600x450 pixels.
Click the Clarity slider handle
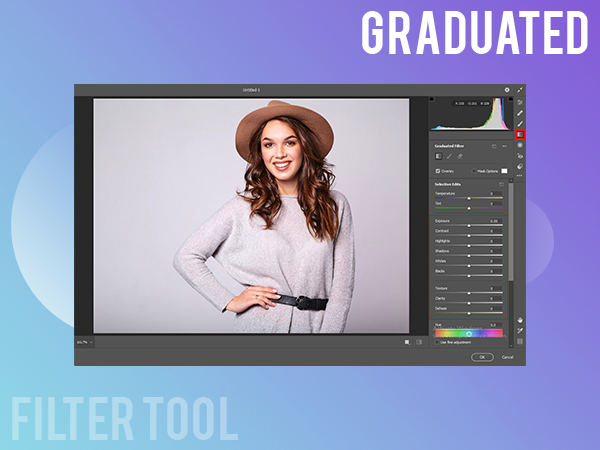[x=469, y=303]
